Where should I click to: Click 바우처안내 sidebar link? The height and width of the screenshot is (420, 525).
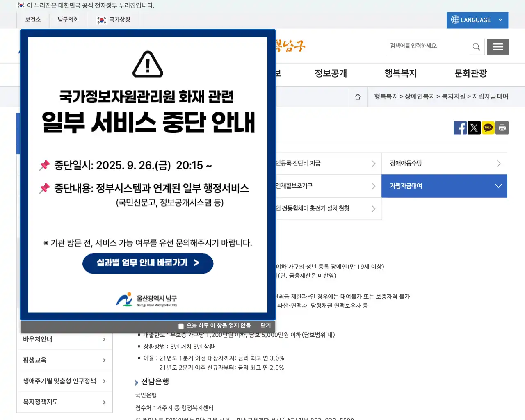pos(38,339)
